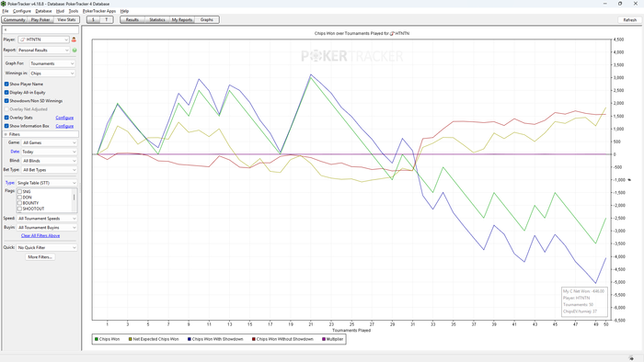The image size is (644, 362).
Task: Switch to the Statistics tab
Action: [157, 19]
